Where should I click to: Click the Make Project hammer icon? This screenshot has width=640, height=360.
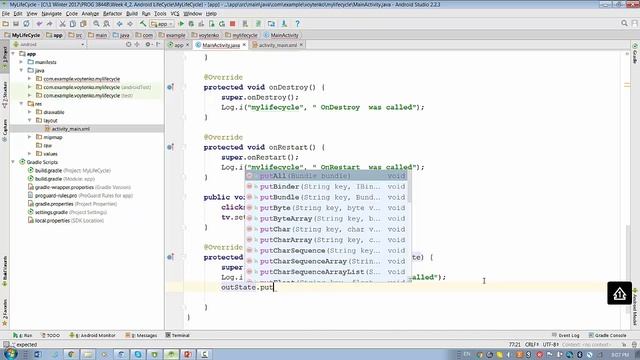(x=143, y=24)
